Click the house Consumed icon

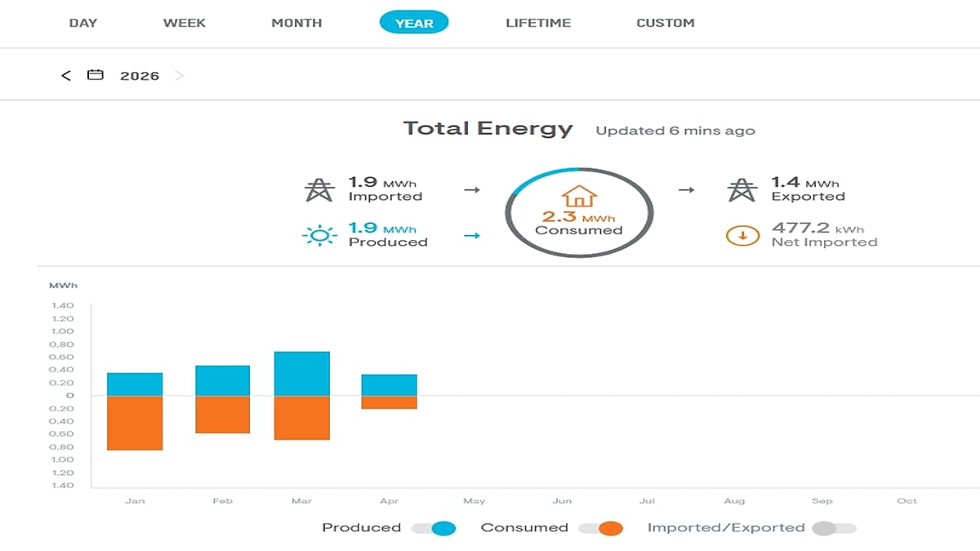coord(579,197)
